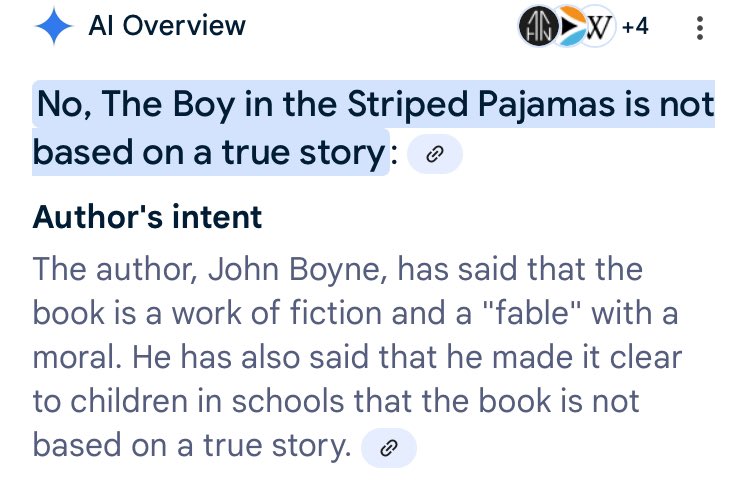
Task: Click the link chip ending the Author's intent paragraph
Action: click(388, 449)
